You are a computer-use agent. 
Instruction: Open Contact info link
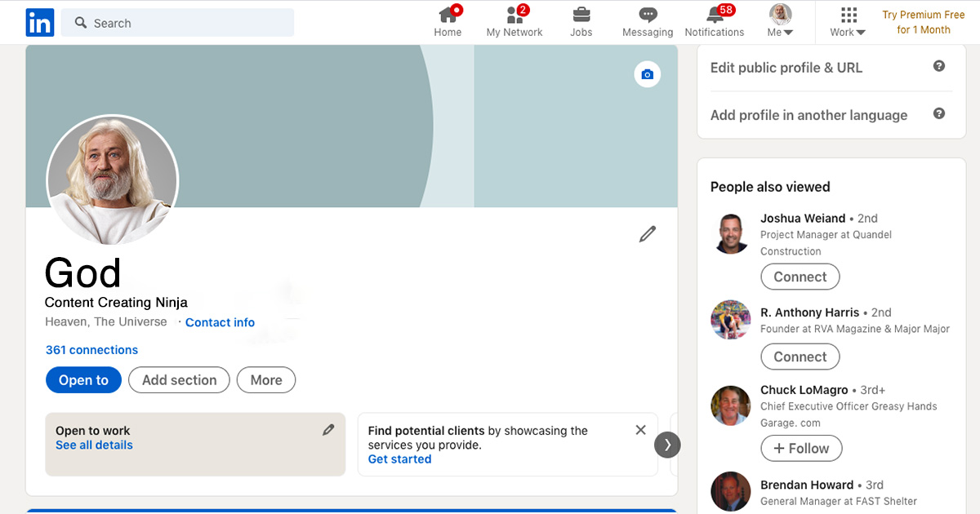[x=220, y=322]
